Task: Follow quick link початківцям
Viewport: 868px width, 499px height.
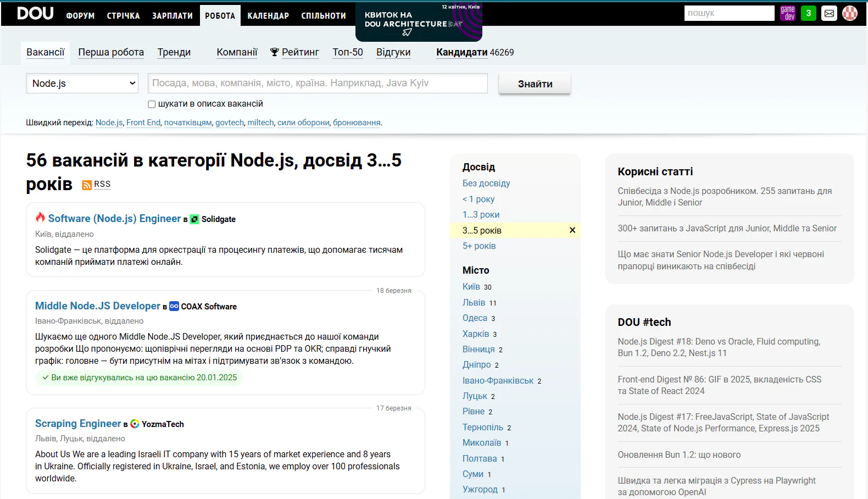Action: [x=188, y=123]
